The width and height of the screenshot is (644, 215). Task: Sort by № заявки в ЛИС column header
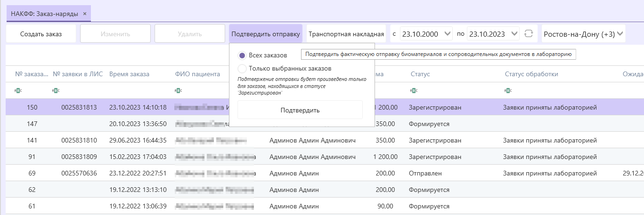77,74
